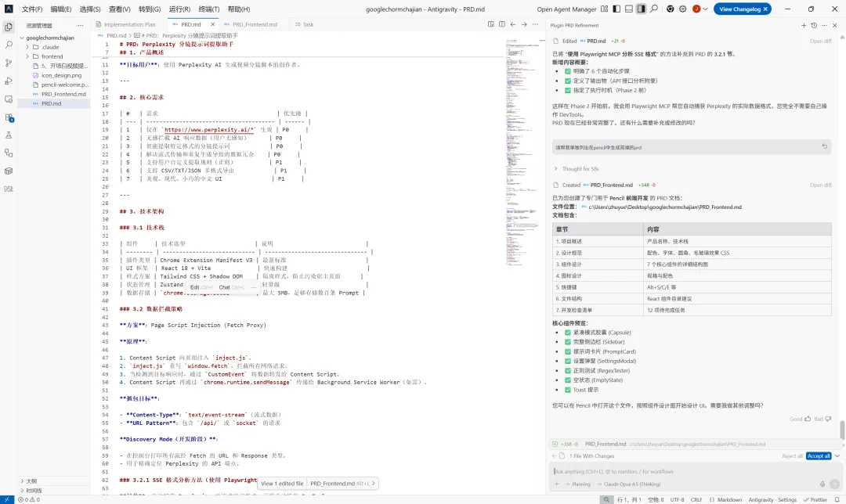846x504 pixels.
Task: Click agent panel vertical scrollbar
Action: [x=841, y=430]
